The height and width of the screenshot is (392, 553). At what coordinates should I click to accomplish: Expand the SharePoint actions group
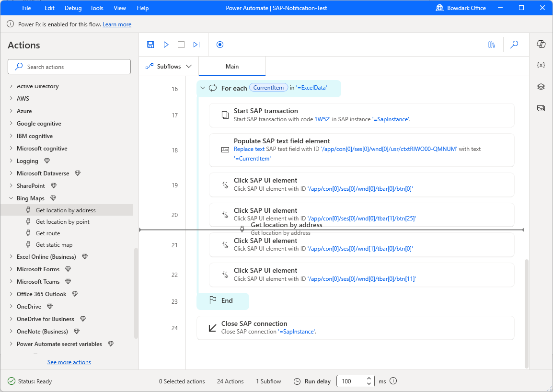click(11, 185)
